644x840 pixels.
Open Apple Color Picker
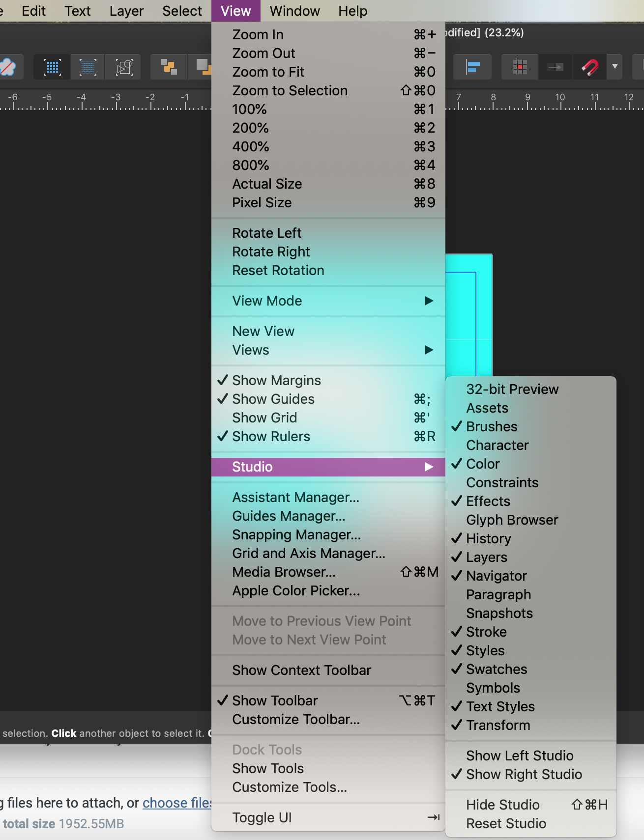(x=328, y=590)
